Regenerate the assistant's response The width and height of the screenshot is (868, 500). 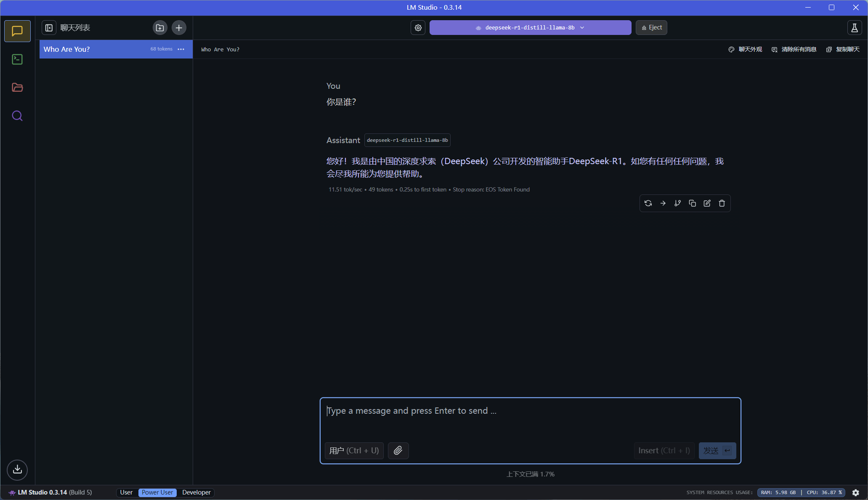click(x=648, y=203)
